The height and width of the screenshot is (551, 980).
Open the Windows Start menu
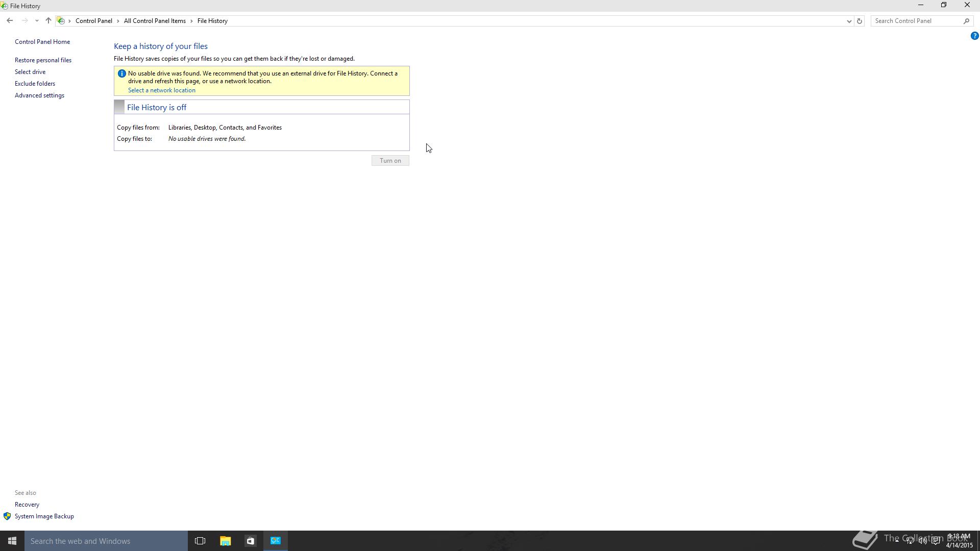click(x=12, y=541)
